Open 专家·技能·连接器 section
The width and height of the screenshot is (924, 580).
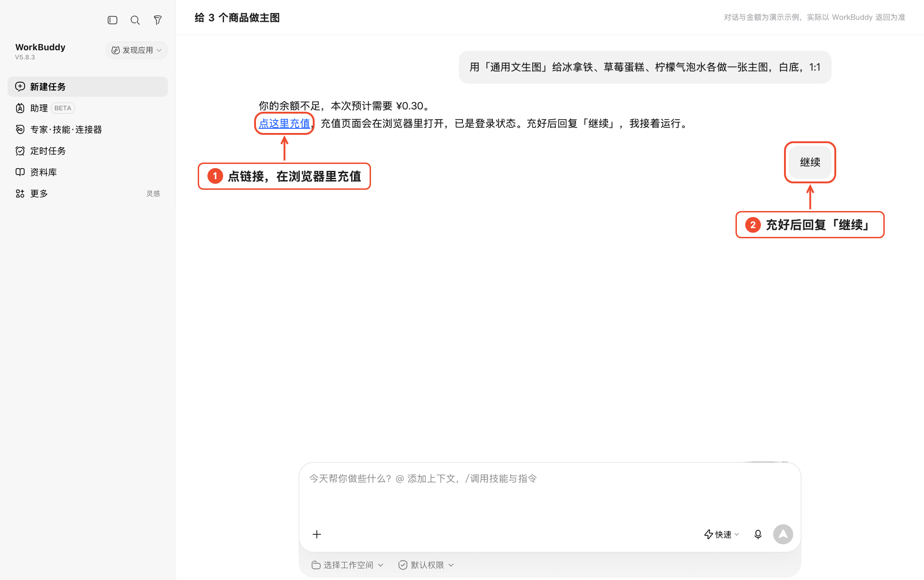(87, 129)
